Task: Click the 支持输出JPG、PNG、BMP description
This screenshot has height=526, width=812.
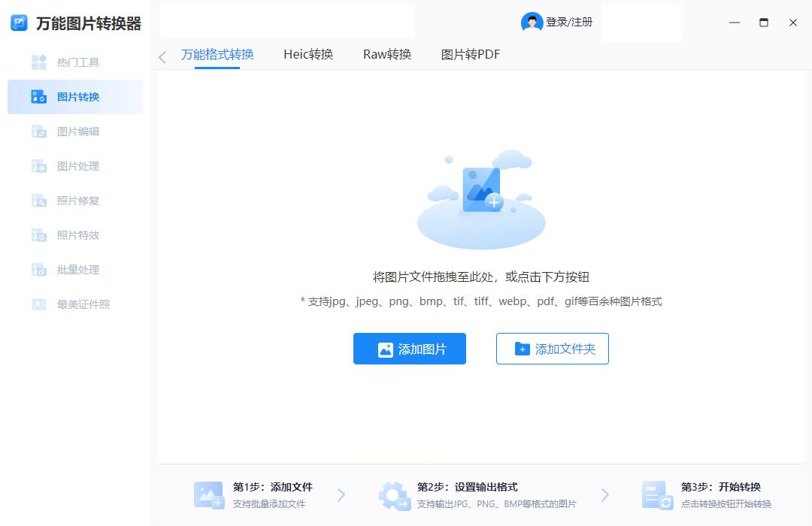Action: click(x=497, y=504)
